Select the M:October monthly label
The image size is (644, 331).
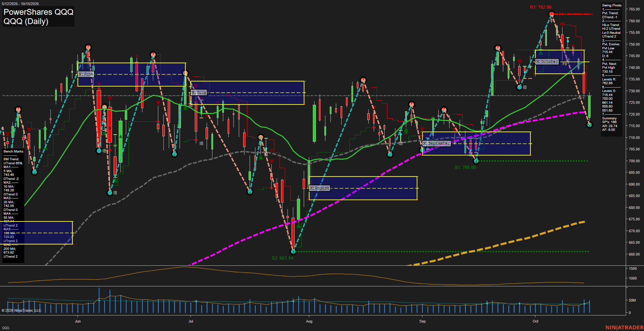(547, 62)
